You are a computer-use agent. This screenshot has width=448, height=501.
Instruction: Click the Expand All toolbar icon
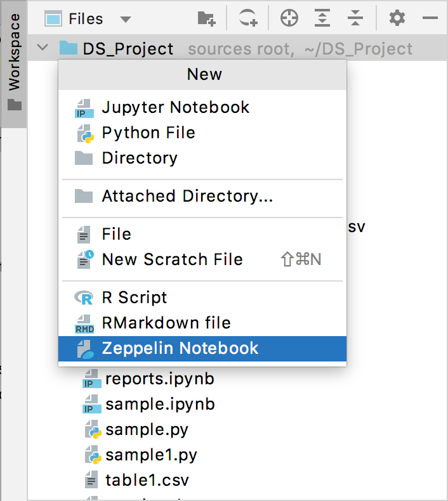point(323,19)
